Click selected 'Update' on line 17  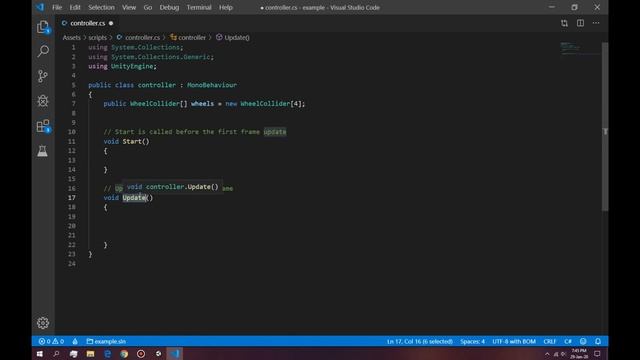point(134,198)
